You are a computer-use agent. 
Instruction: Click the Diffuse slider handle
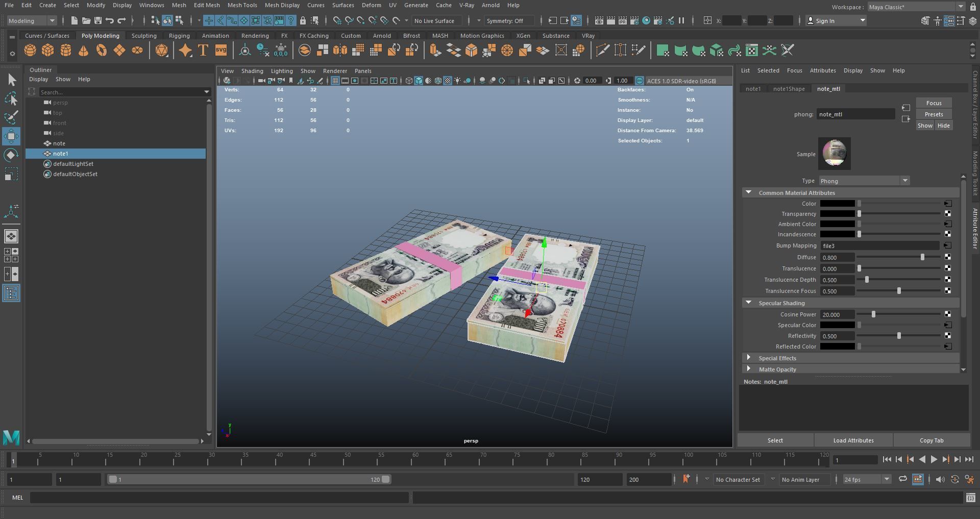click(922, 257)
